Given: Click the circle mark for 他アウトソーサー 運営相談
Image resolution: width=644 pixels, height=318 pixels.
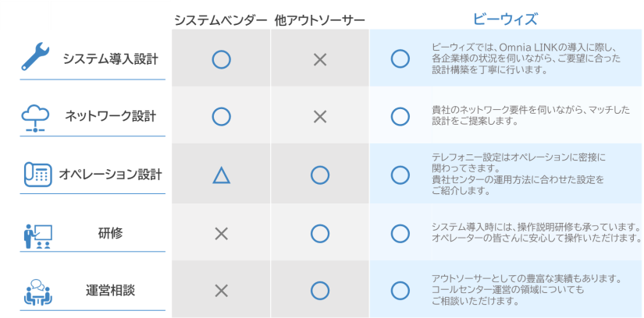Looking at the screenshot, I should tap(319, 291).
